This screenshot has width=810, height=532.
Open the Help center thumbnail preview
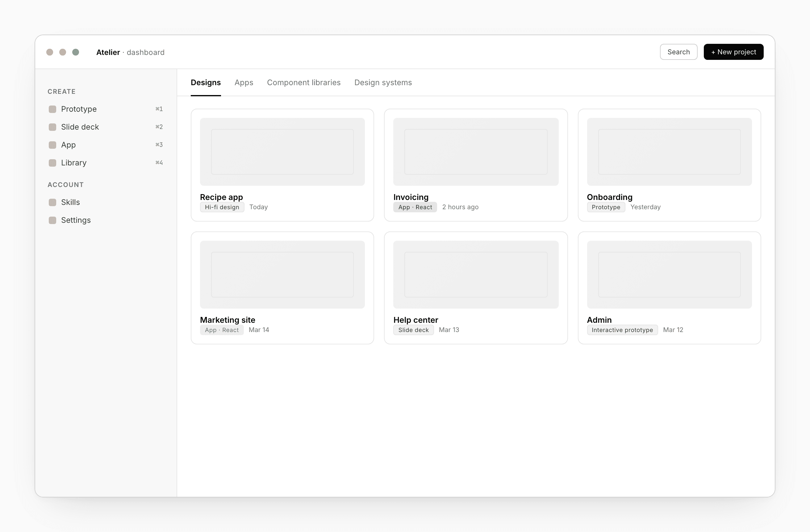pos(476,275)
